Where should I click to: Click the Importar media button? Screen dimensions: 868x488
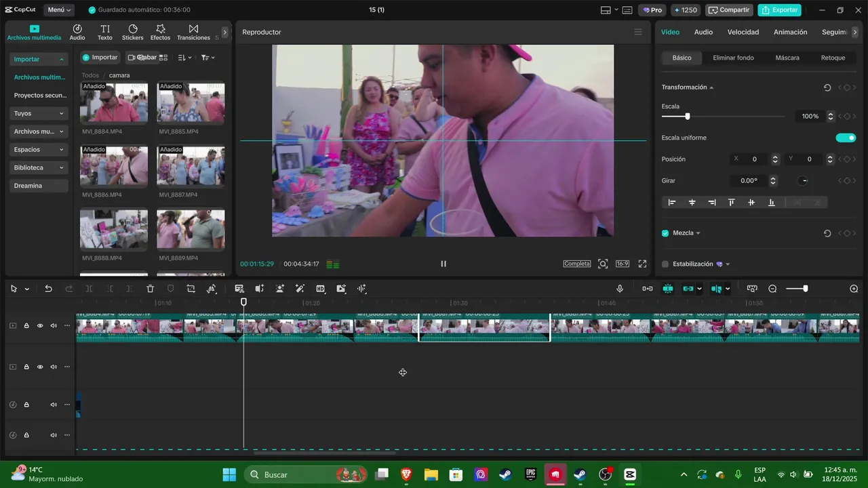[100, 58]
